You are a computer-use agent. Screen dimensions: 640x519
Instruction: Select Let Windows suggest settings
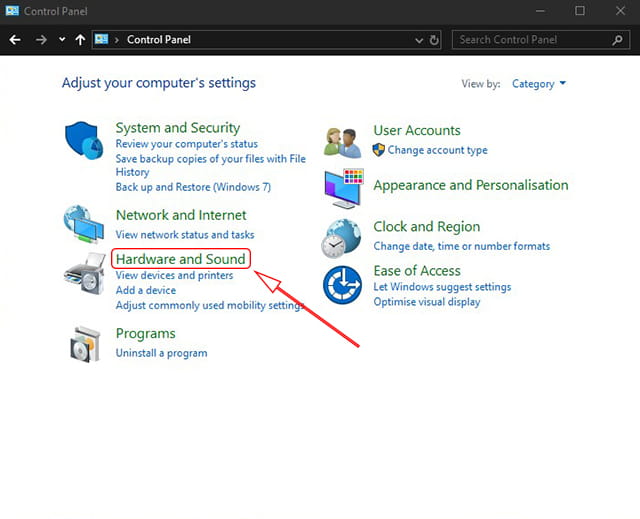tap(442, 287)
